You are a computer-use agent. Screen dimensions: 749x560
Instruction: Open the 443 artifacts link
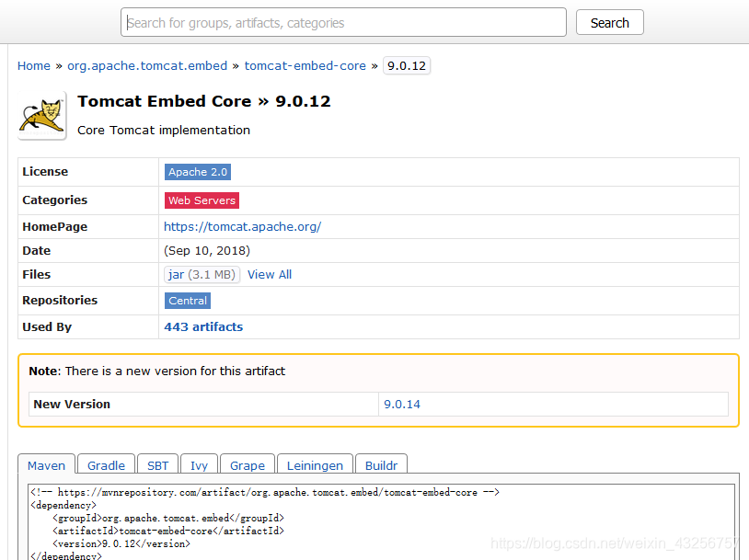click(x=203, y=327)
